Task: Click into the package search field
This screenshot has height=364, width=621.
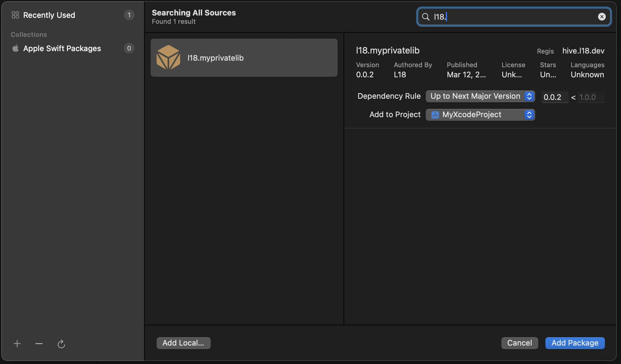Action: (x=514, y=17)
